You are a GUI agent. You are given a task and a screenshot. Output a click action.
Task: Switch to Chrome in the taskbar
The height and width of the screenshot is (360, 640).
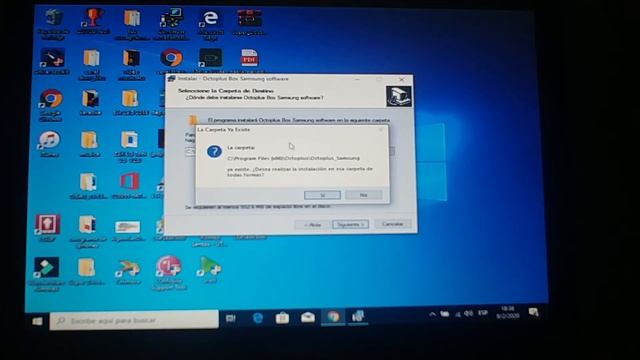pos(333,317)
